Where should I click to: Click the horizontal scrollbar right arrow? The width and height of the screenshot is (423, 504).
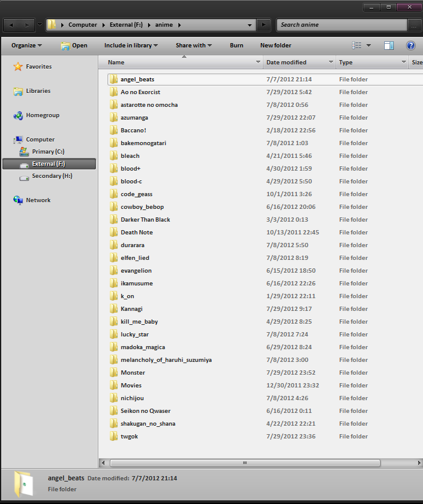point(419,463)
